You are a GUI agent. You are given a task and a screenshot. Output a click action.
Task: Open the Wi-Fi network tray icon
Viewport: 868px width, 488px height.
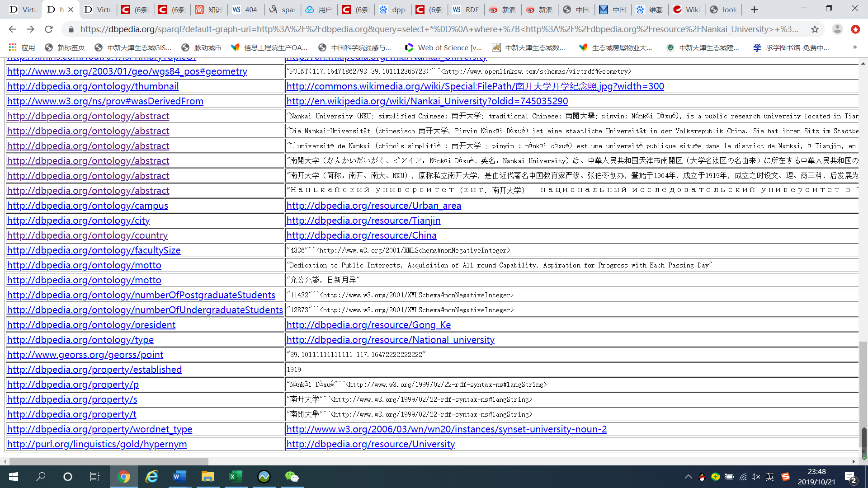coord(743,477)
